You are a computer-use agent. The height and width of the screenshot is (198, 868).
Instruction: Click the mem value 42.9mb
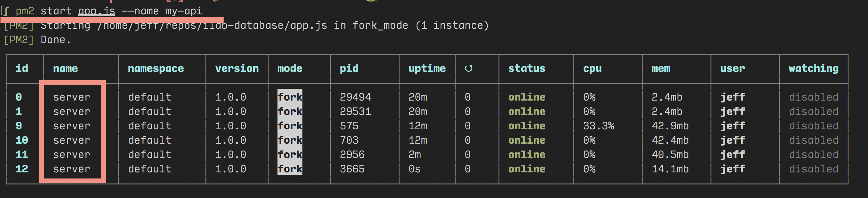[670, 126]
